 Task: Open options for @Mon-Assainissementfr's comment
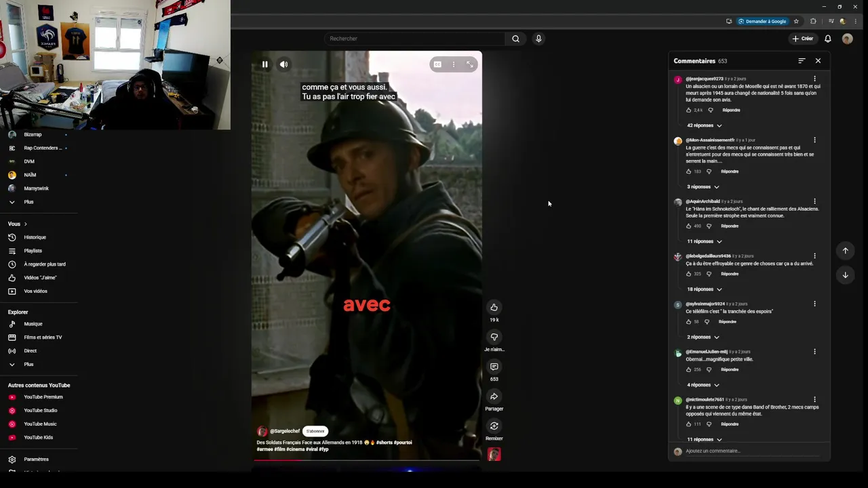814,140
